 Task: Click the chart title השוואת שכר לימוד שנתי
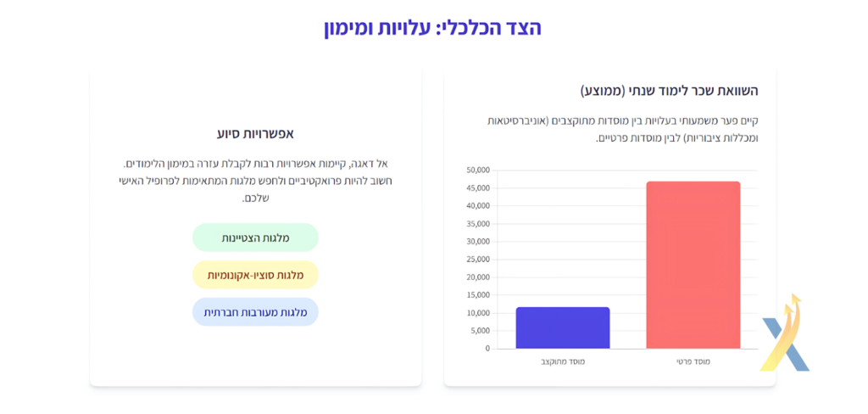point(669,91)
